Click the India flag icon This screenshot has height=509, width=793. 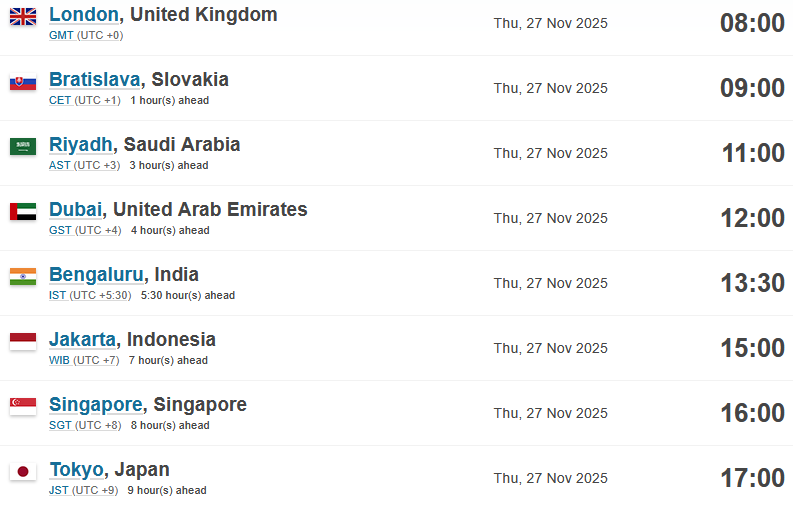(x=23, y=277)
